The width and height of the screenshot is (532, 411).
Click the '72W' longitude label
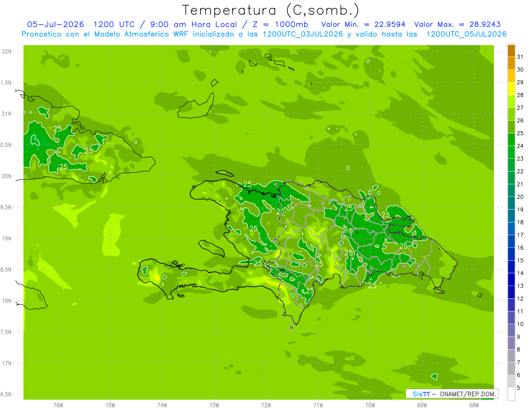(266, 405)
